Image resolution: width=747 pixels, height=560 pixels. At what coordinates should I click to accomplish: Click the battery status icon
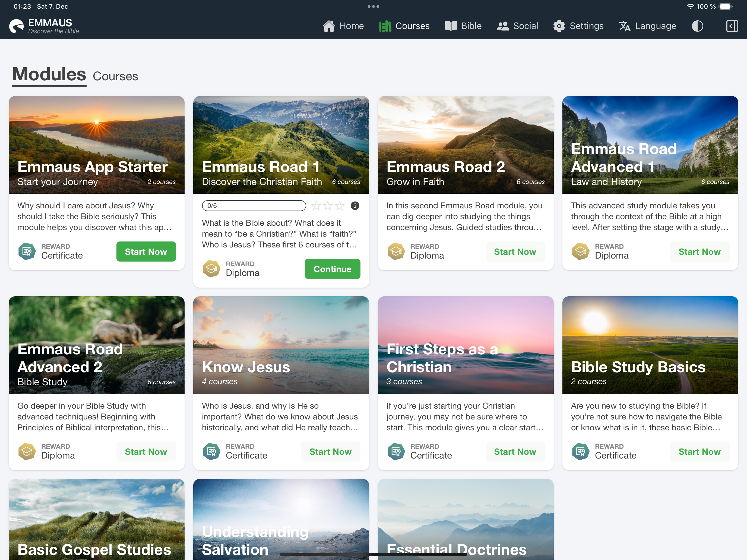[x=725, y=7]
